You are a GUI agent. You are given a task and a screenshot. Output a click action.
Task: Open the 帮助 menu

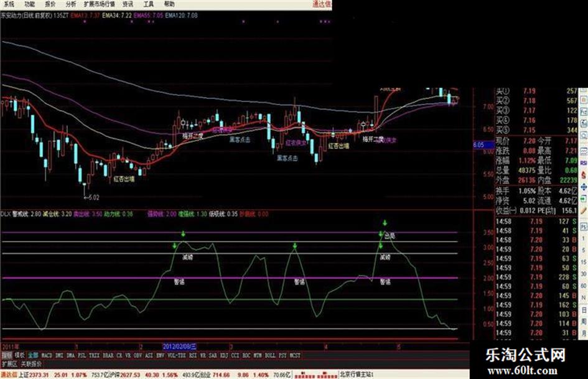pyautogui.click(x=169, y=4)
